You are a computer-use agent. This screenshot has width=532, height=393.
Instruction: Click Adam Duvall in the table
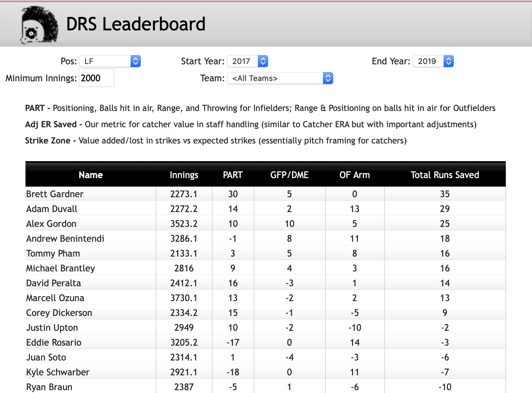click(x=52, y=209)
